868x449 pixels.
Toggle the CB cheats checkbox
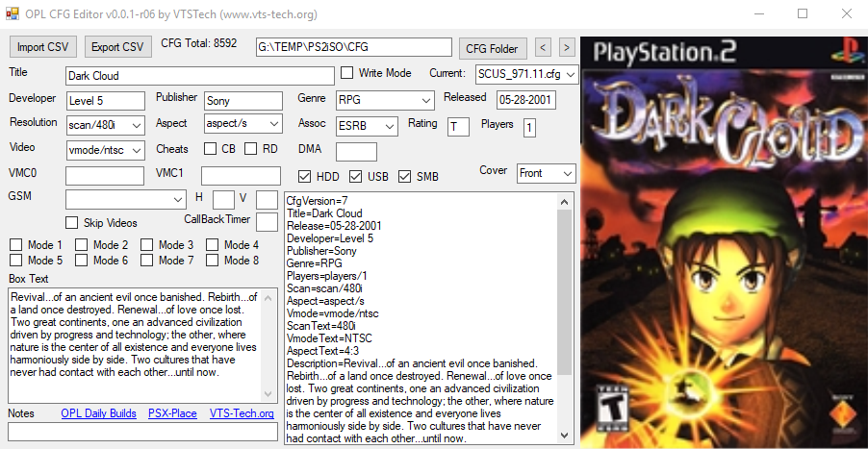211,149
